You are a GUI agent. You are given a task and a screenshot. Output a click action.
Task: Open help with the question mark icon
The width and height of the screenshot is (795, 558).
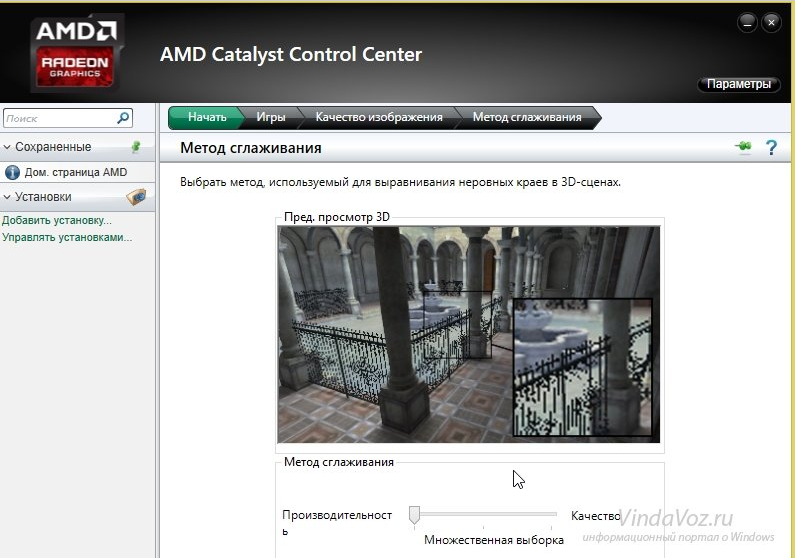[771, 147]
